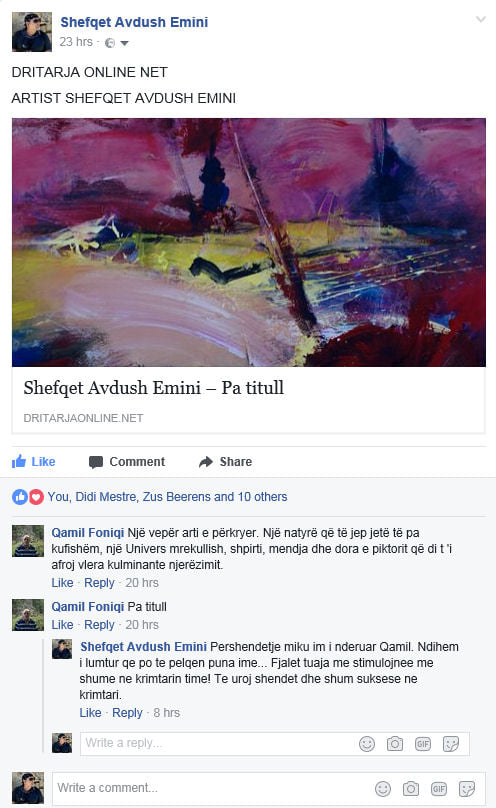Like Qamil Foniqi's first comment
The height and width of the screenshot is (808, 496).
point(62,582)
